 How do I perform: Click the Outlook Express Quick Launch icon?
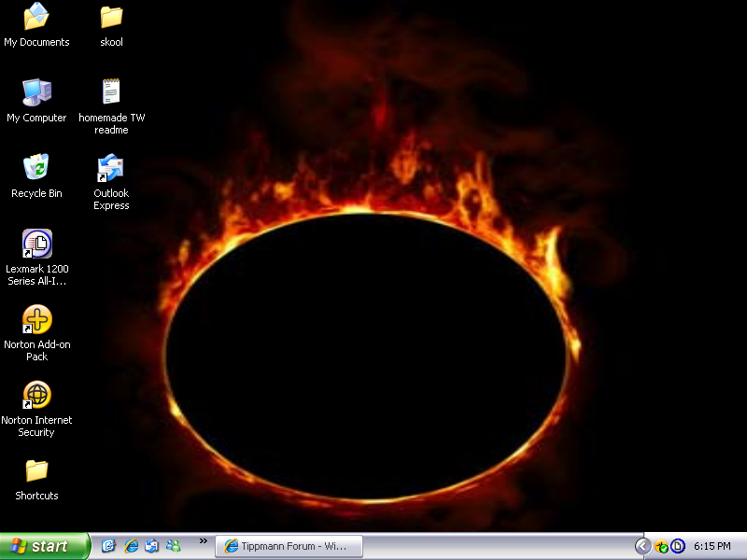(151, 546)
